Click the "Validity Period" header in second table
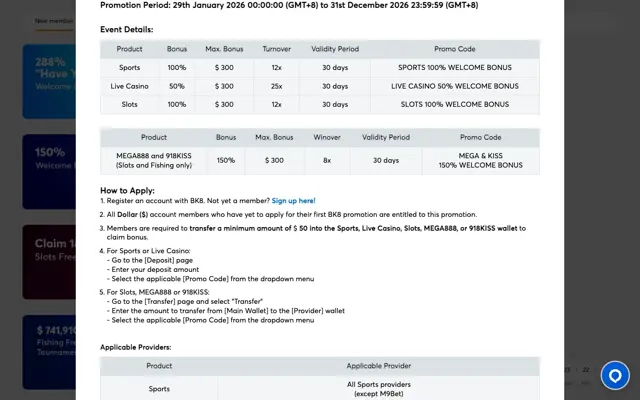The width and height of the screenshot is (640, 400). 386,138
